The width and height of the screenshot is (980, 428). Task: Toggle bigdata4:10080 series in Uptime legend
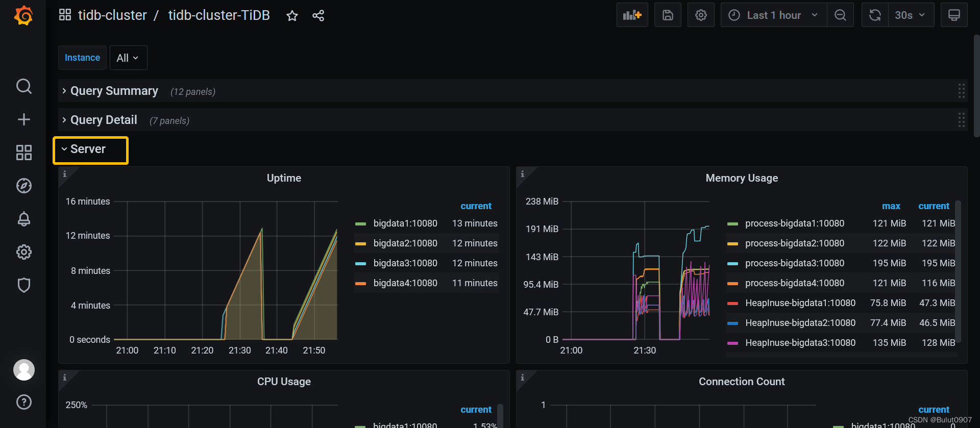(405, 283)
